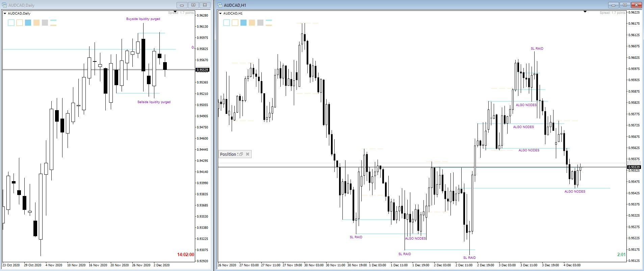
Task: Select the ALGO NODES label near the 0.95225 level
Action: 415,239
